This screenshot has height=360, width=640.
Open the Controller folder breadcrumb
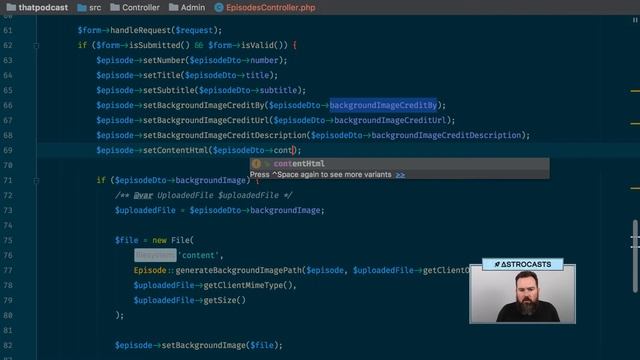tap(141, 7)
